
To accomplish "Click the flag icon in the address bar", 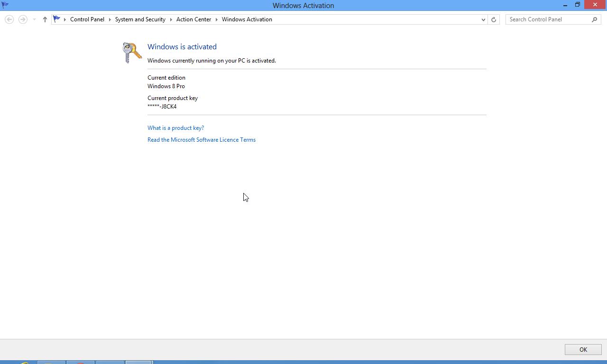I will click(56, 19).
